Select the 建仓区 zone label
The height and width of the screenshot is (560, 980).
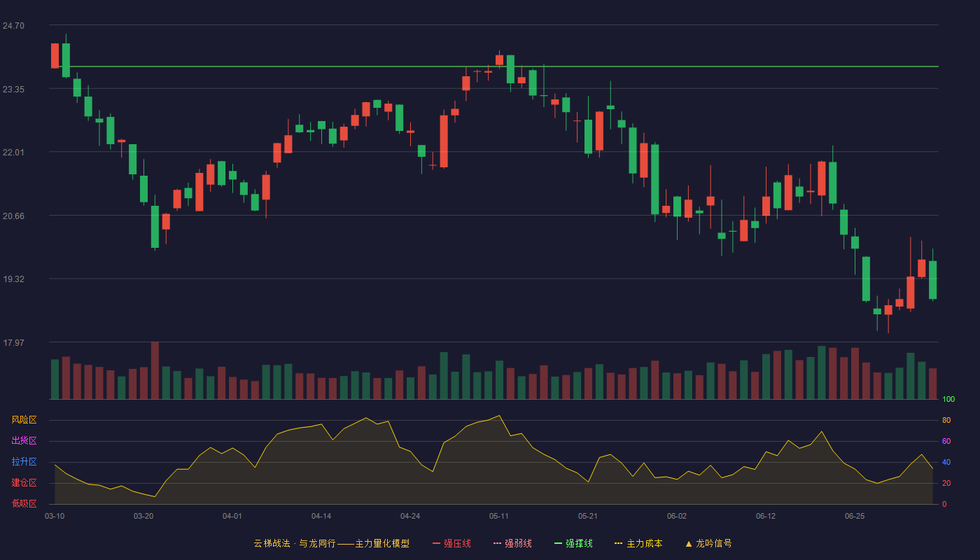[24, 483]
